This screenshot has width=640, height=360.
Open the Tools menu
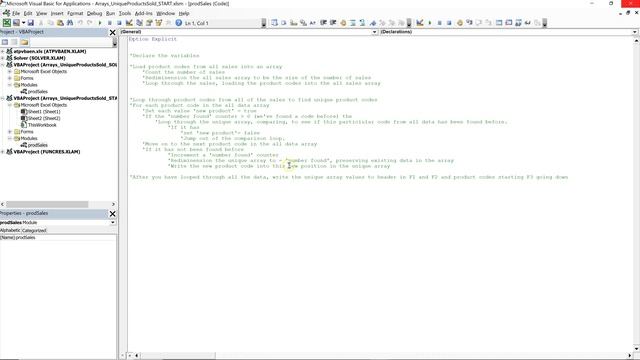pyautogui.click(x=125, y=13)
